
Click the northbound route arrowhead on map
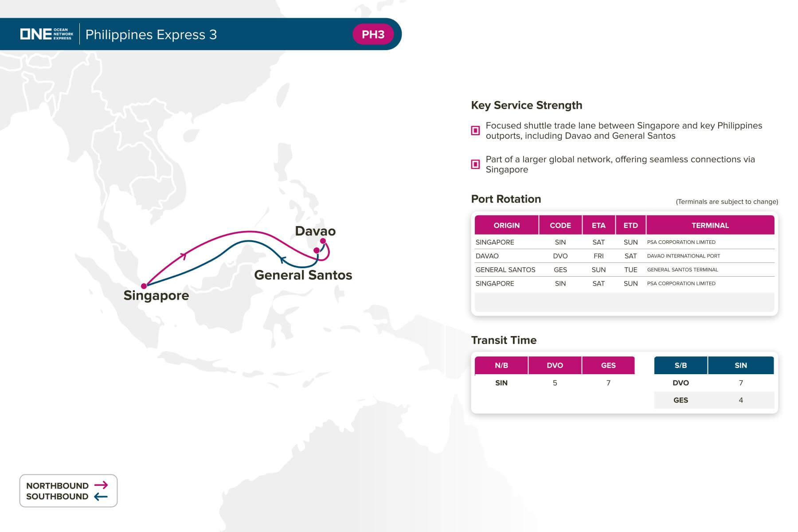coord(183,255)
